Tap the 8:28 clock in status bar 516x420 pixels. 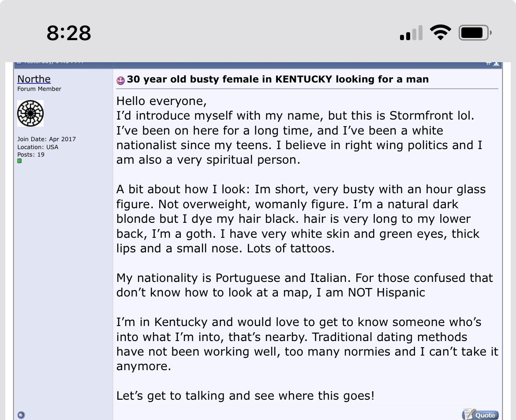(69, 33)
